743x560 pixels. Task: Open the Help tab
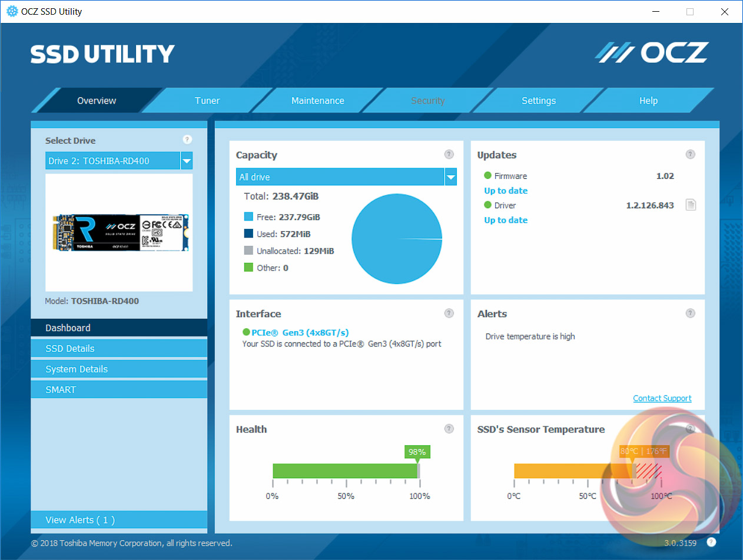[648, 101]
